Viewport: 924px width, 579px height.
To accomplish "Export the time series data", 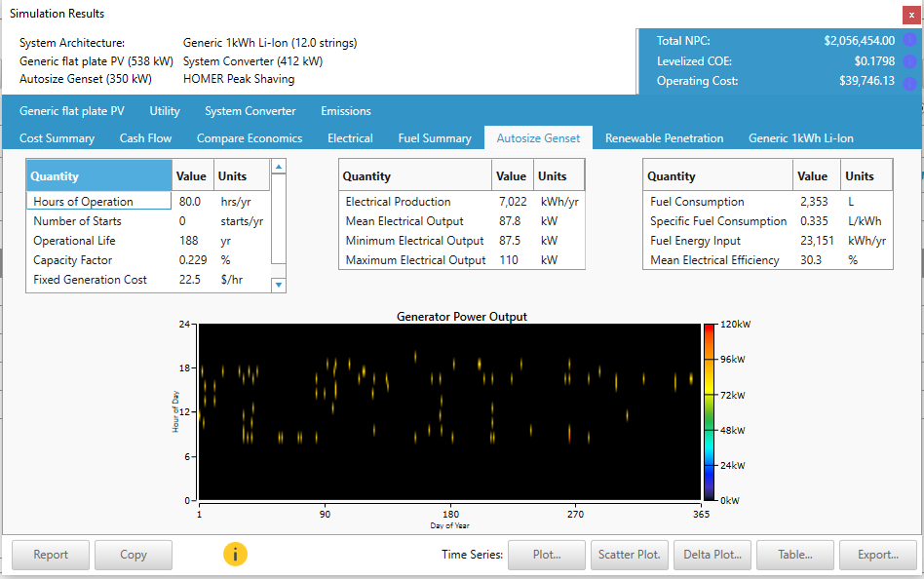I will click(878, 553).
